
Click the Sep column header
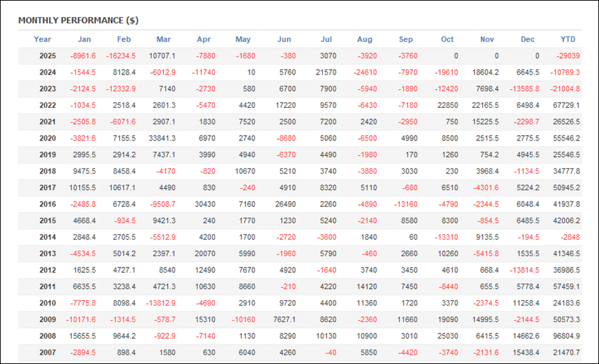(x=405, y=39)
